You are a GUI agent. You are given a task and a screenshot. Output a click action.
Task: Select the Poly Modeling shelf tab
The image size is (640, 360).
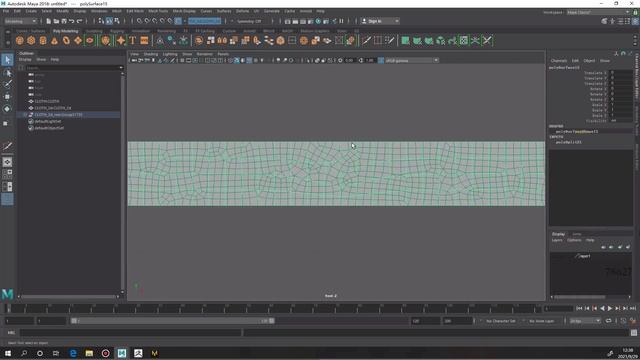(x=65, y=31)
